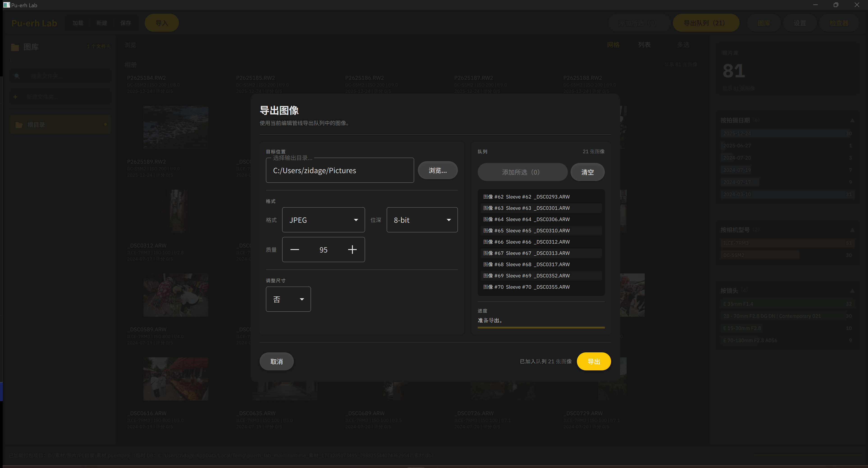The width and height of the screenshot is (868, 468).
Task: Click the search magnifier icon in sidebar
Action: [x=17, y=76]
